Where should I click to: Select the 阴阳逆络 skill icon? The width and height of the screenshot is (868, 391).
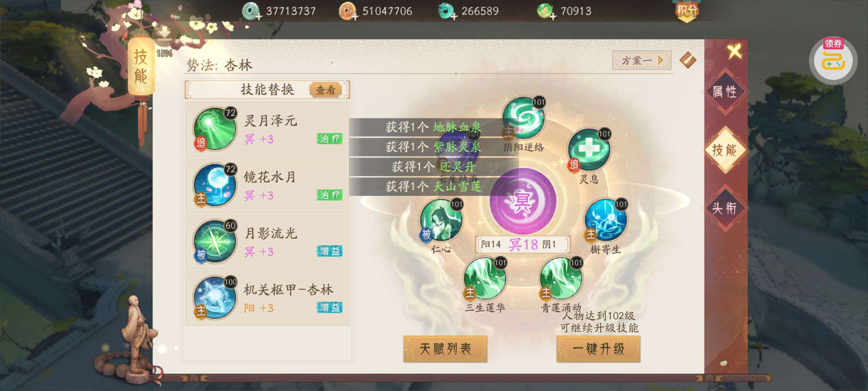(524, 118)
